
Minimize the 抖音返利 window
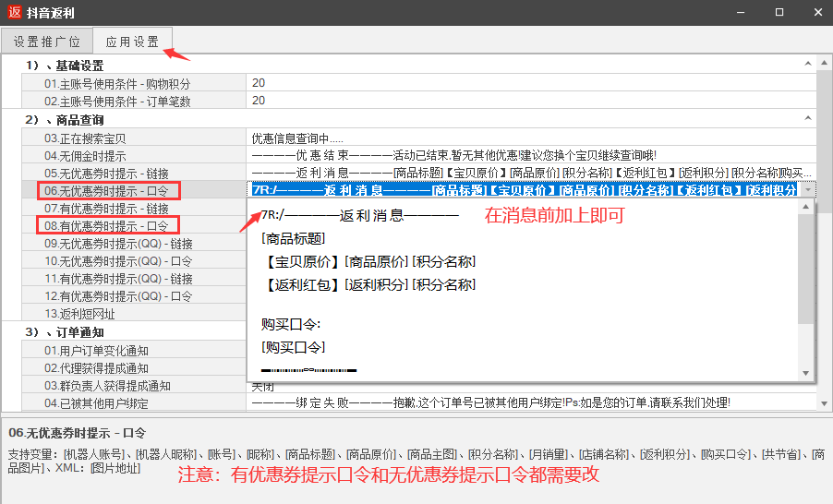[x=741, y=12]
